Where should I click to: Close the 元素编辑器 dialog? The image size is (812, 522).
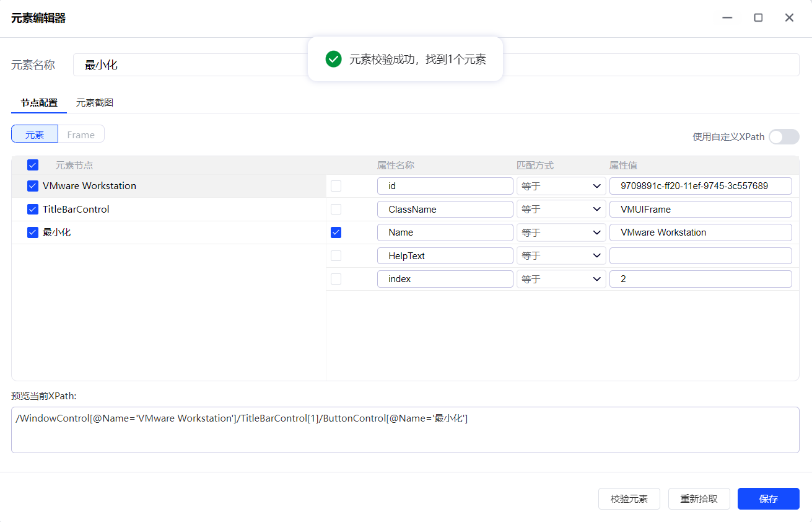pos(789,18)
